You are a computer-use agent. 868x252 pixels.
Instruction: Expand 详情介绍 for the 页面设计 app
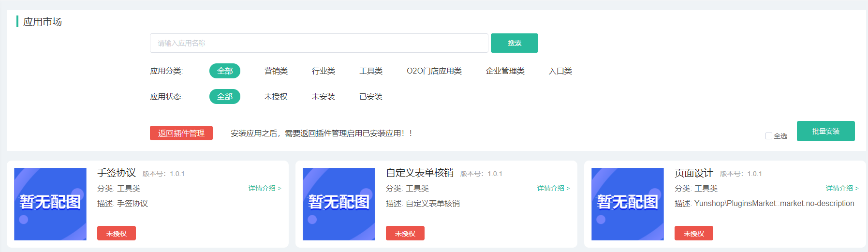click(842, 188)
